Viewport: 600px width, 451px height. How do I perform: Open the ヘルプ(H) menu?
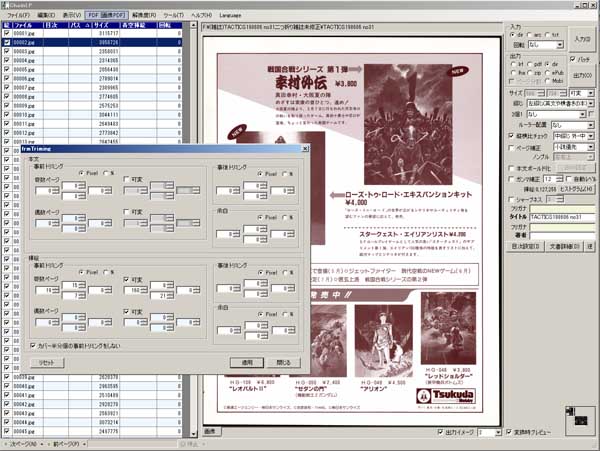point(201,15)
